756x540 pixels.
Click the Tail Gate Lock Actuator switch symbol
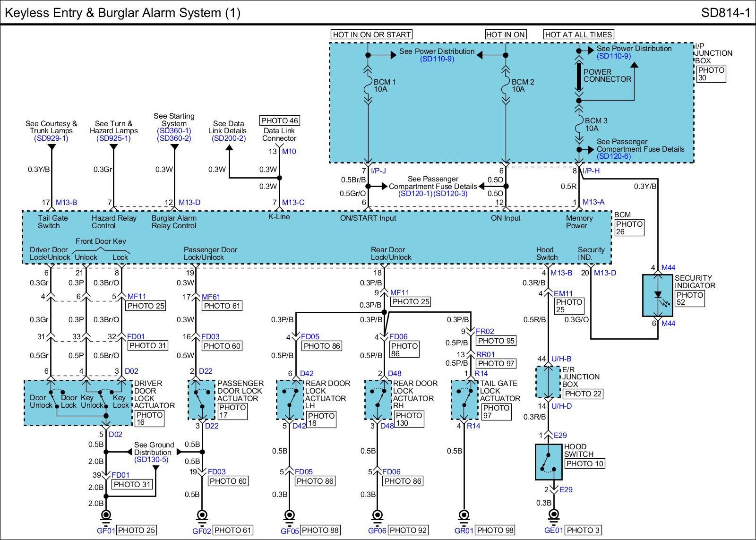click(x=464, y=400)
